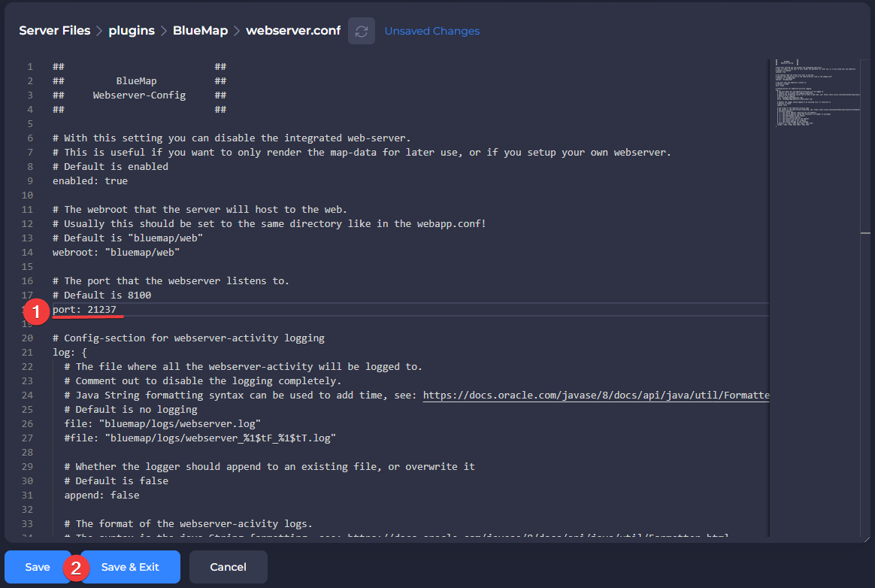Click the Cancel button
Viewport: 875px width, 588px height.
pyautogui.click(x=228, y=567)
